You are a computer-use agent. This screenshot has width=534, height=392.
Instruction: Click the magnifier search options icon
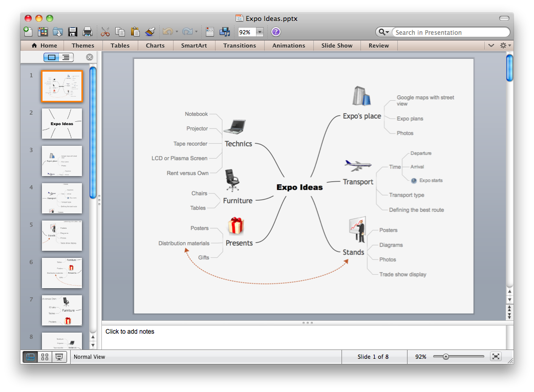click(x=383, y=32)
